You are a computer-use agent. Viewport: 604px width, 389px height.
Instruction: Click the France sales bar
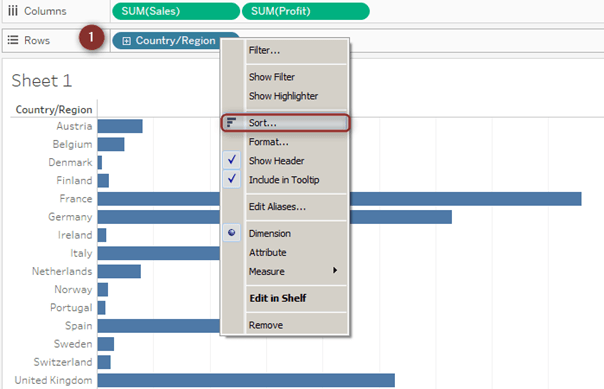465,199
